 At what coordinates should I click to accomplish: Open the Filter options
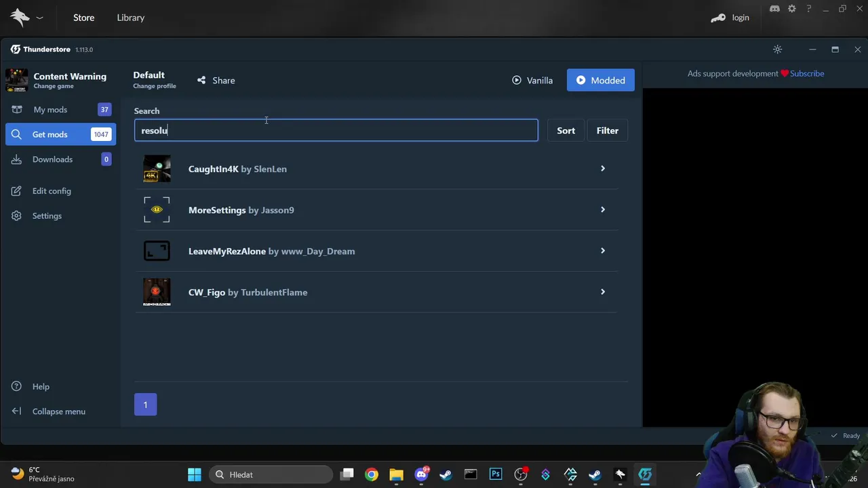pos(608,130)
